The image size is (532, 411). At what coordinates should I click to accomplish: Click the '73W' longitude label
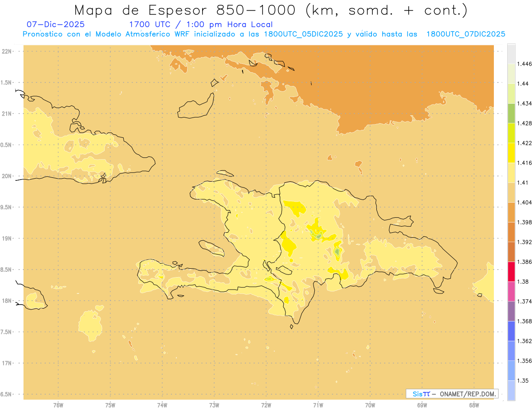point(214,405)
